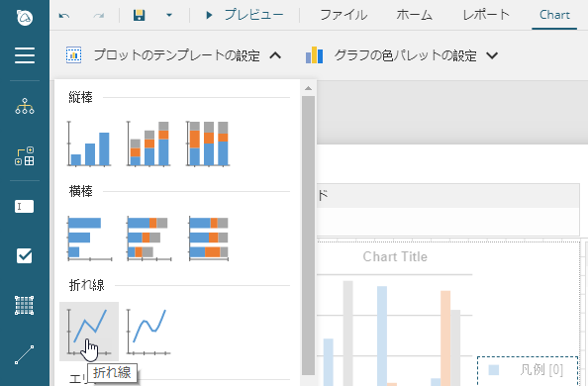This screenshot has height=386, width=588.
Task: Click the application logo icon
Action: point(25,17)
